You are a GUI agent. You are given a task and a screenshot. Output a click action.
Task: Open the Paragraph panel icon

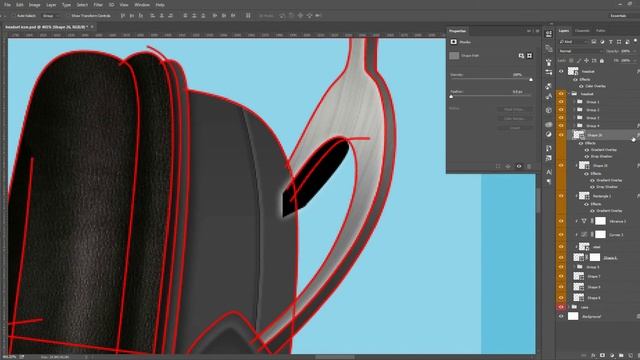[549, 182]
